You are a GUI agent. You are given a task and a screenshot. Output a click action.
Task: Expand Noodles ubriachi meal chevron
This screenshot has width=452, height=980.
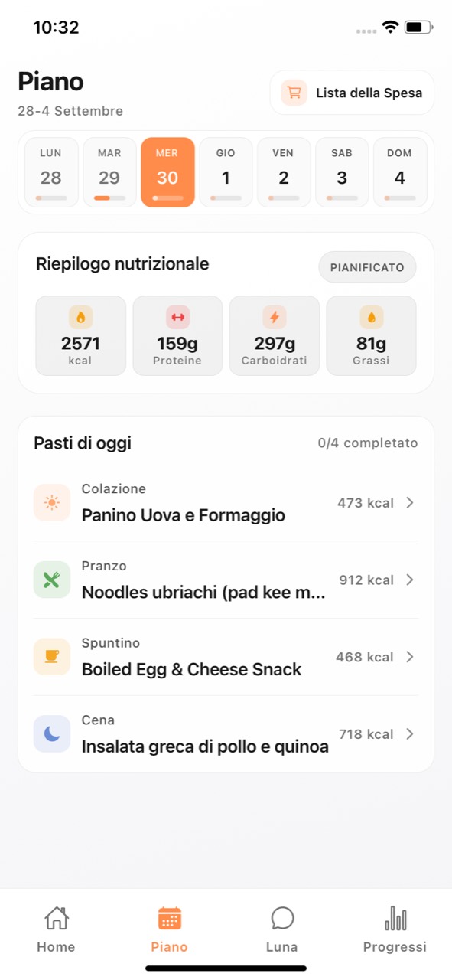tap(410, 580)
